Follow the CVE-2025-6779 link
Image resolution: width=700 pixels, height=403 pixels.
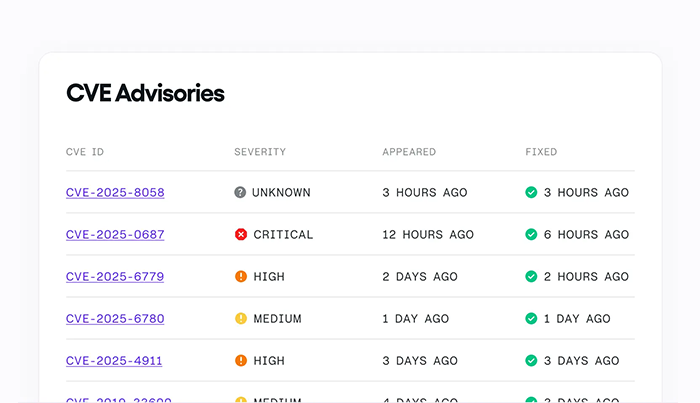click(115, 276)
